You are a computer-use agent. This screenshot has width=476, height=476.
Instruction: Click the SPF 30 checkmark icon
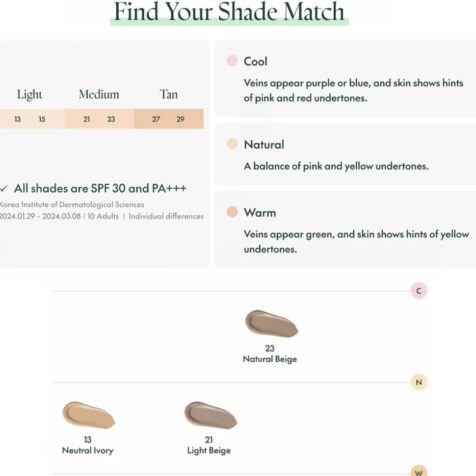[x=4, y=188]
